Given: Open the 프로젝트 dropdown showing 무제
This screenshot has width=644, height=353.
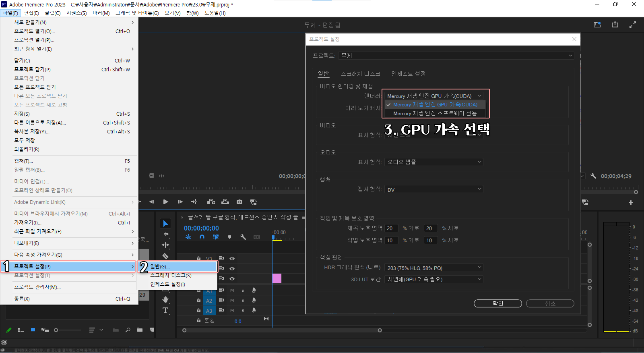Looking at the screenshot, I should point(456,56).
